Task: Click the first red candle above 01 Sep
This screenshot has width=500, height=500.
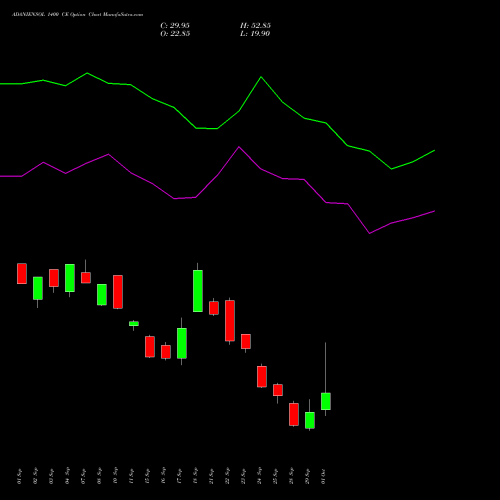Action: 22,273
